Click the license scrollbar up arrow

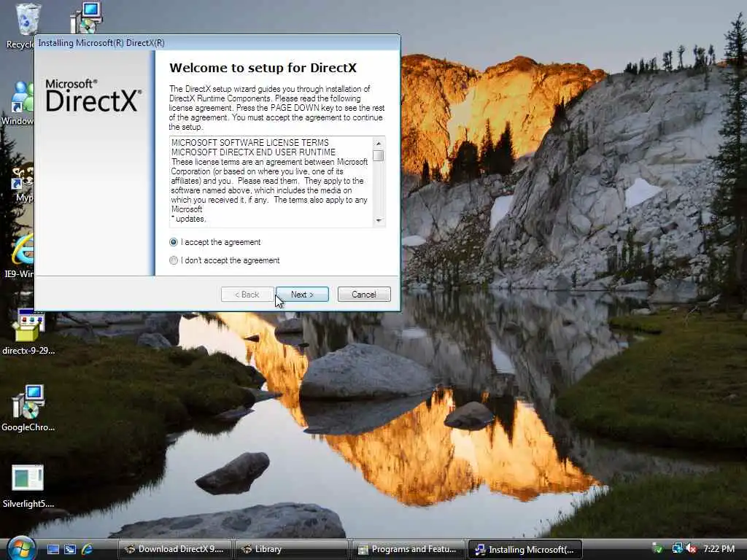point(379,144)
